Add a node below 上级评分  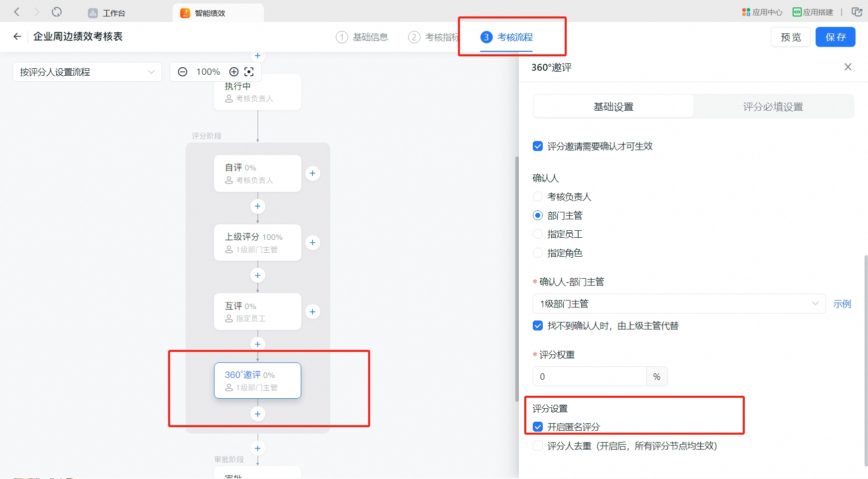coord(257,275)
